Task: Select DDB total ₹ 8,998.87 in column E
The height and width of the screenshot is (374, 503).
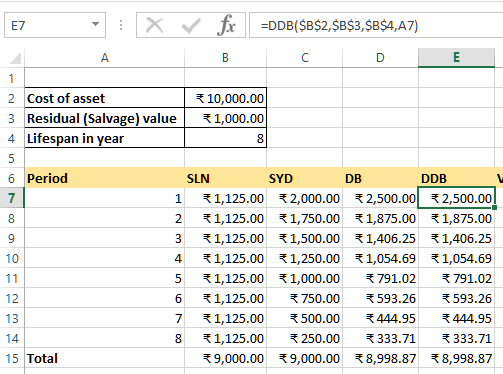Action: point(456,358)
